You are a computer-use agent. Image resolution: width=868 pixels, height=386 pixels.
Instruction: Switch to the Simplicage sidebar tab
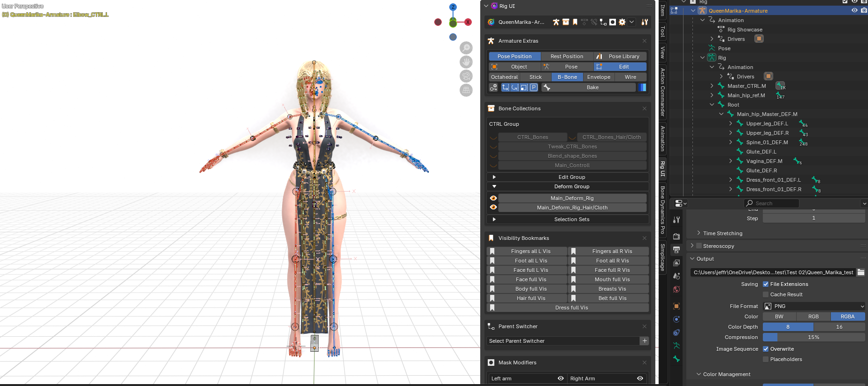[x=662, y=257]
